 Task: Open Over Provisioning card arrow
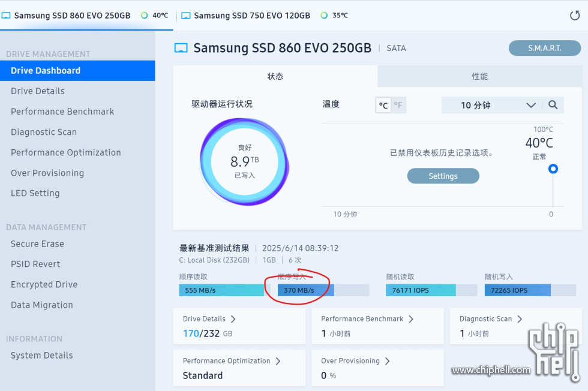[388, 361]
